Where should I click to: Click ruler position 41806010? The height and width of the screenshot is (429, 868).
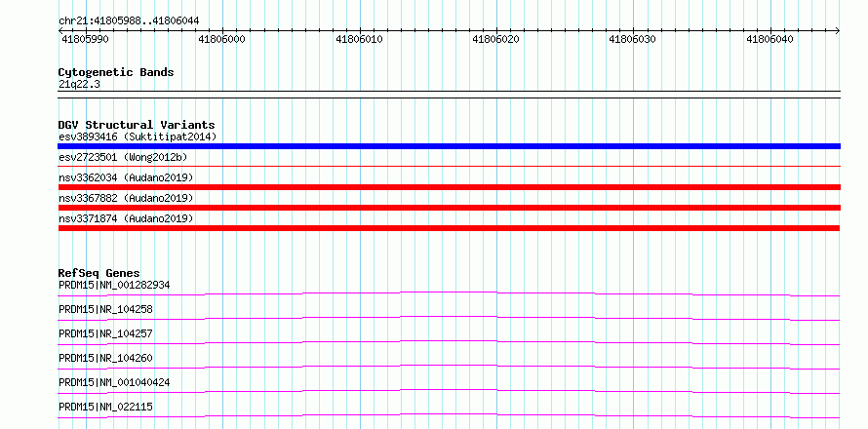click(359, 39)
